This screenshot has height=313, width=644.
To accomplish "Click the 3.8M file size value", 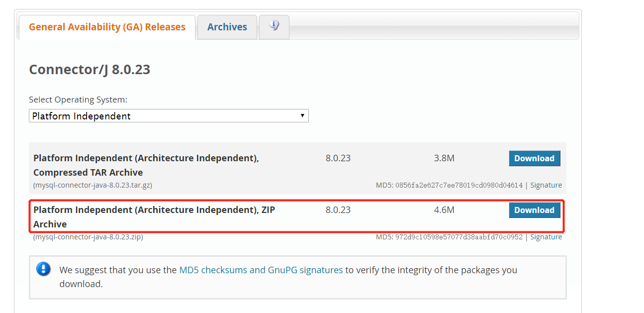I will (x=444, y=158).
